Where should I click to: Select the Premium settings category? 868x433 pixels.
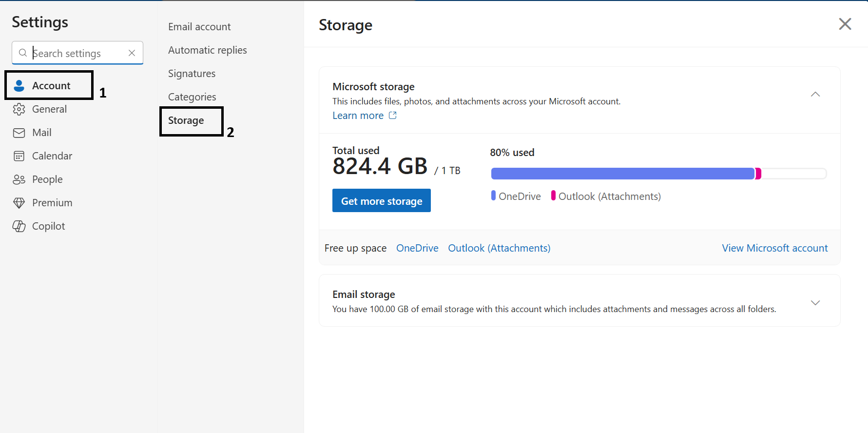(52, 203)
